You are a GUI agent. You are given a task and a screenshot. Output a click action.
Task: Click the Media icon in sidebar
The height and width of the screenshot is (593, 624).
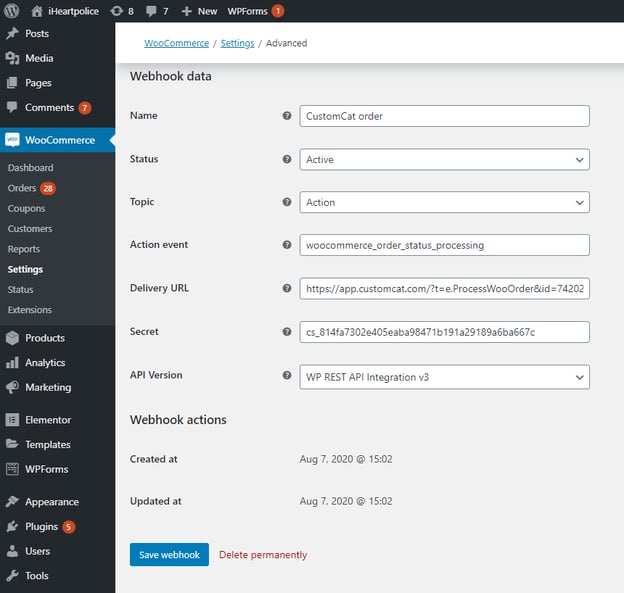[x=12, y=58]
